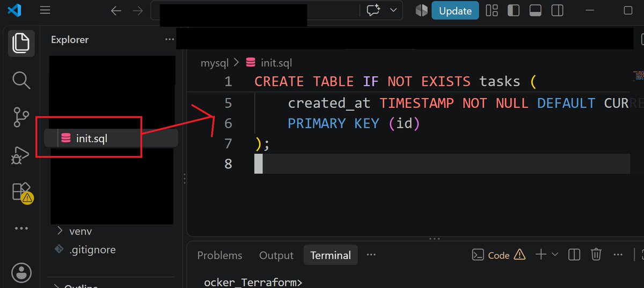
Task: Open the Extensions view with warning badge
Action: (x=22, y=192)
